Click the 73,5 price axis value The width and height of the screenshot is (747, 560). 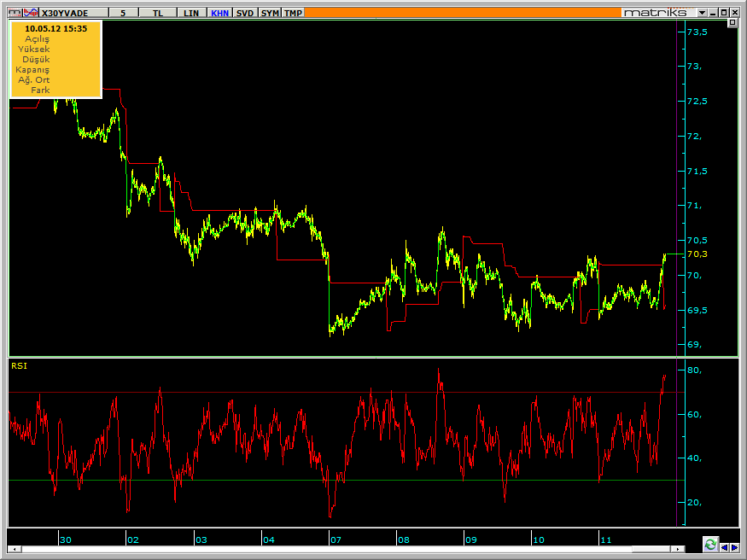[x=697, y=32]
